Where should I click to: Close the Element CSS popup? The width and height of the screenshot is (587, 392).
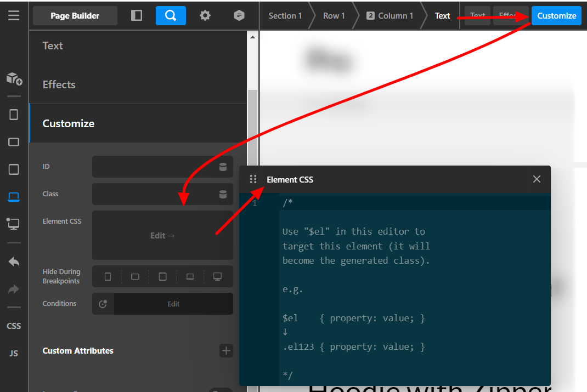[537, 179]
